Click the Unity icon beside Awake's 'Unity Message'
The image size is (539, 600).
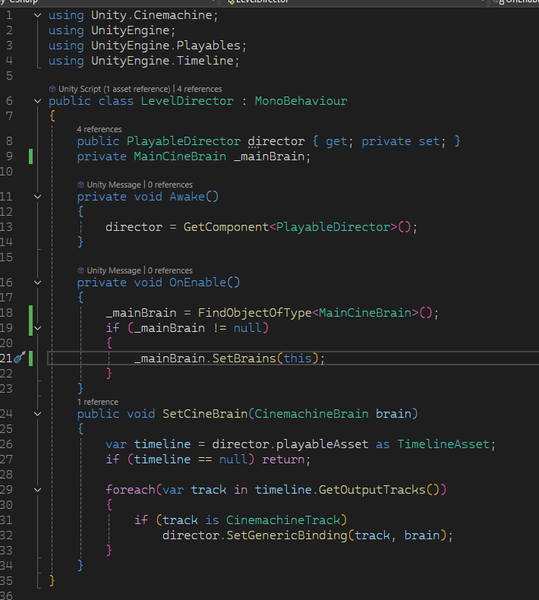tap(81, 184)
